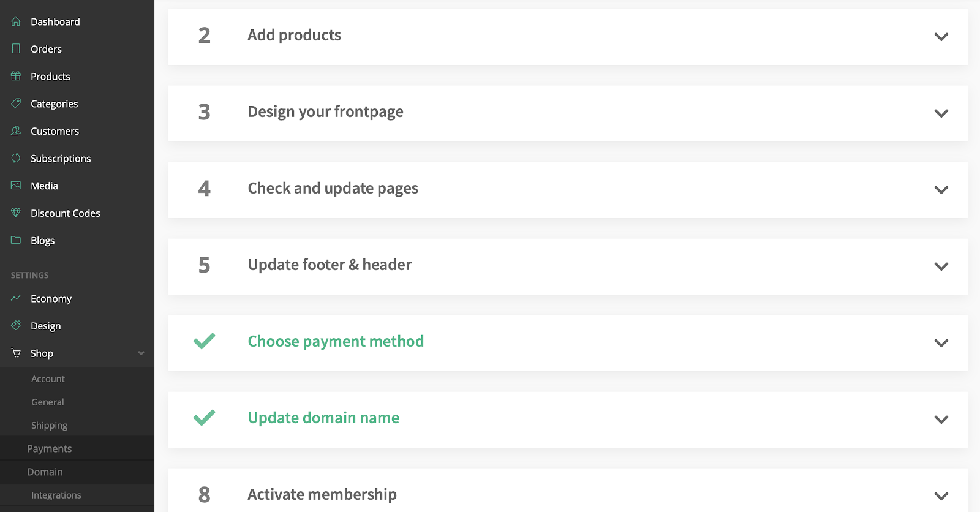Click the Update domain name checkmark
The image size is (980, 512).
point(204,417)
